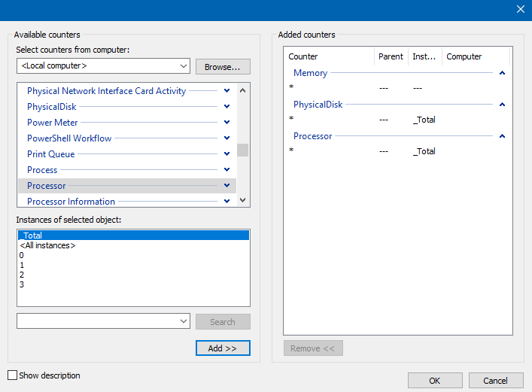Select instance 2 in the list
The height and width of the screenshot is (392, 532).
pyautogui.click(x=23, y=275)
